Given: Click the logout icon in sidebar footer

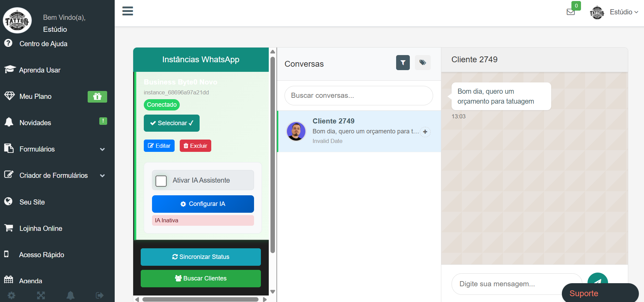Looking at the screenshot, I should click(100, 296).
